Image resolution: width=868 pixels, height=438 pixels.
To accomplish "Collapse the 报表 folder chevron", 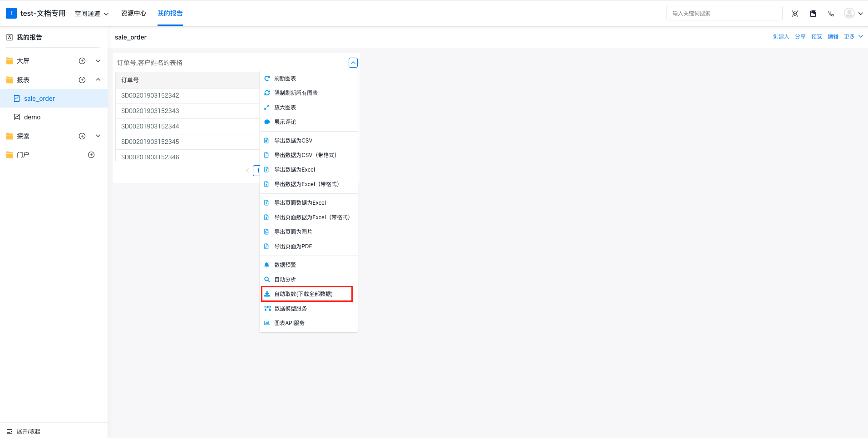I will click(x=98, y=80).
